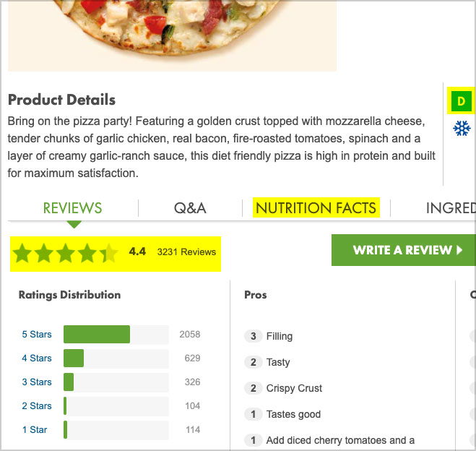The width and height of the screenshot is (476, 451).
Task: Click the Tasty count badge 2
Action: tap(254, 362)
